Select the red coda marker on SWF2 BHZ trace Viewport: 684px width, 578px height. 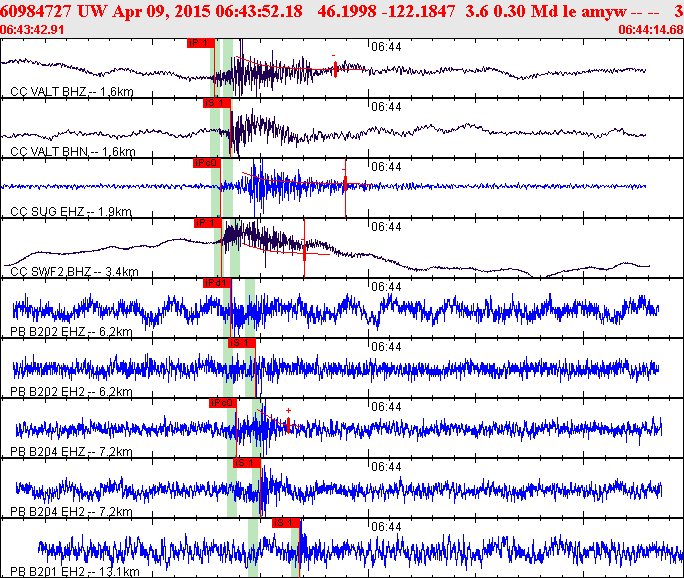(304, 251)
